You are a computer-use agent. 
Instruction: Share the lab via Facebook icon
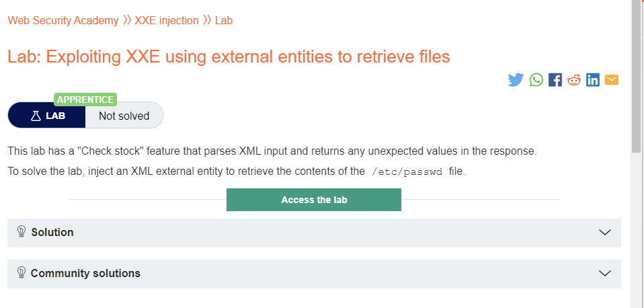click(x=555, y=79)
